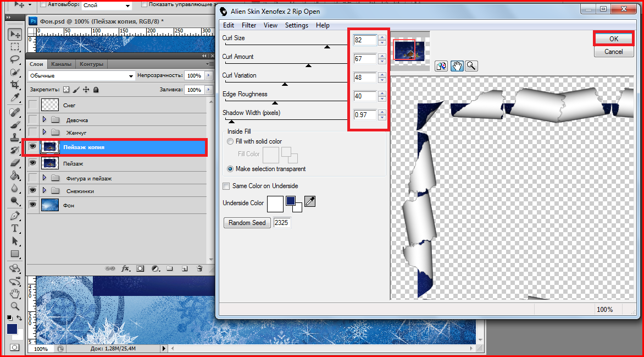Hide the Фон layer

(x=33, y=205)
